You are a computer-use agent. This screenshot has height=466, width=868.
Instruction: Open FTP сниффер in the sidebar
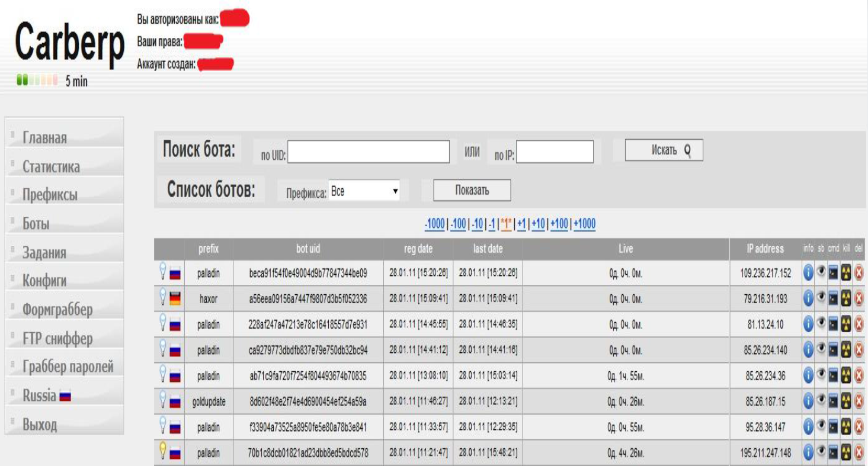(57, 339)
